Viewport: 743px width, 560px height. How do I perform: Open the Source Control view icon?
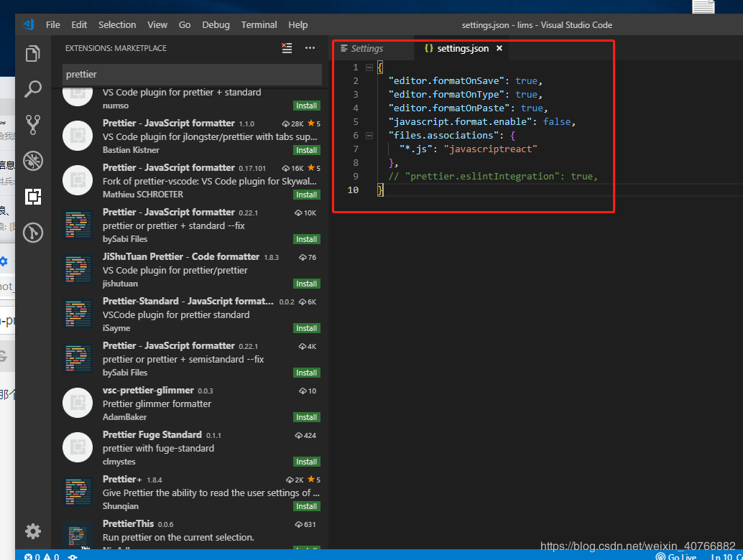pyautogui.click(x=33, y=124)
